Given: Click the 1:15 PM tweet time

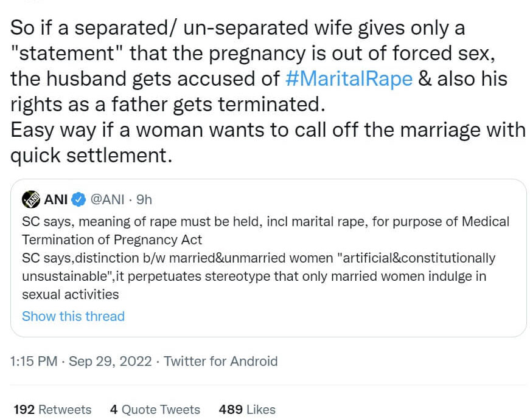Looking at the screenshot, I should 34,361.
